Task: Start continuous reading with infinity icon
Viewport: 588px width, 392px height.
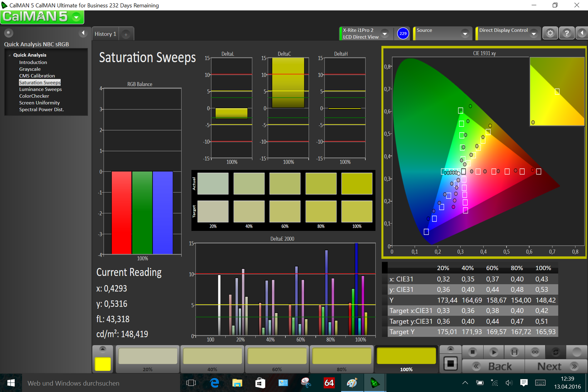Action: coord(535,352)
